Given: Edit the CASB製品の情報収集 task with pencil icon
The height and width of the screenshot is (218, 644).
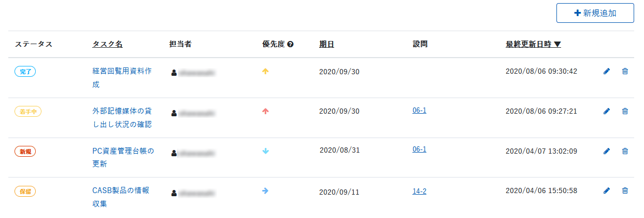Looking at the screenshot, I should click(607, 191).
